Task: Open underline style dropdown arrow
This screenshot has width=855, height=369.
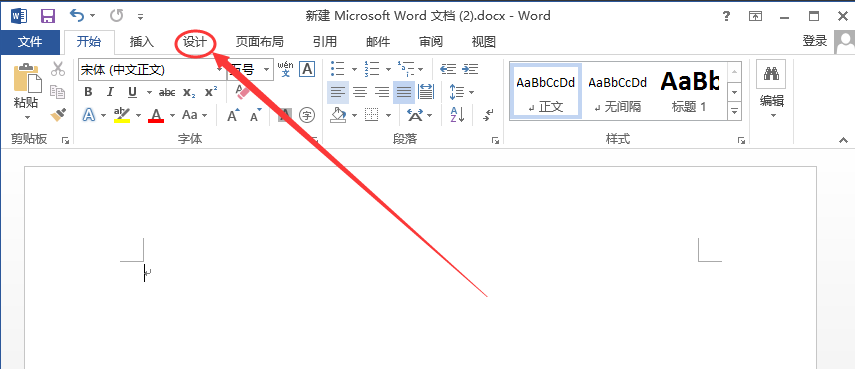Action: click(149, 92)
